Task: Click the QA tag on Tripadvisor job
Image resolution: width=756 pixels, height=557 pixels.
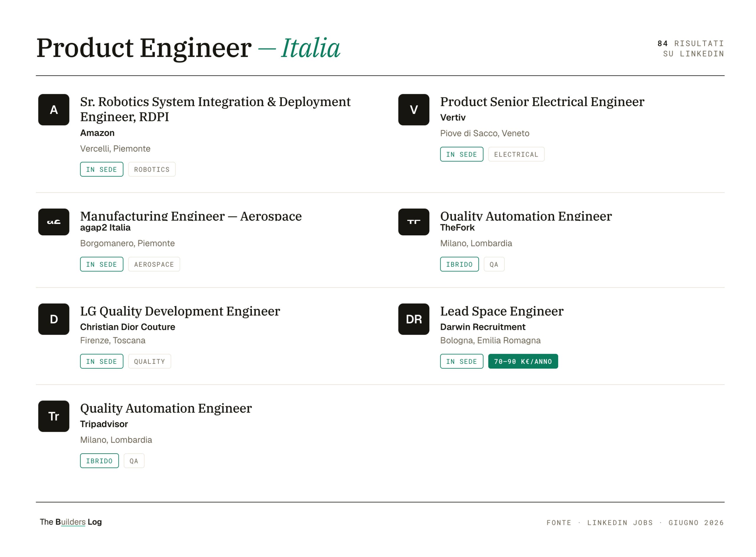Action: point(134,461)
